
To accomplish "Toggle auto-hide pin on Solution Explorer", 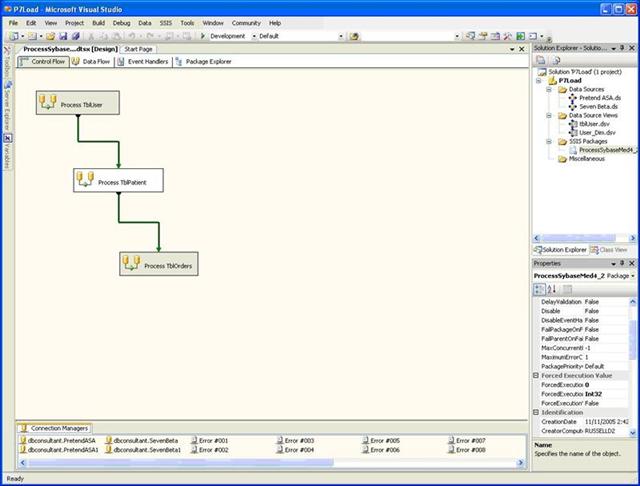I will coord(622,48).
